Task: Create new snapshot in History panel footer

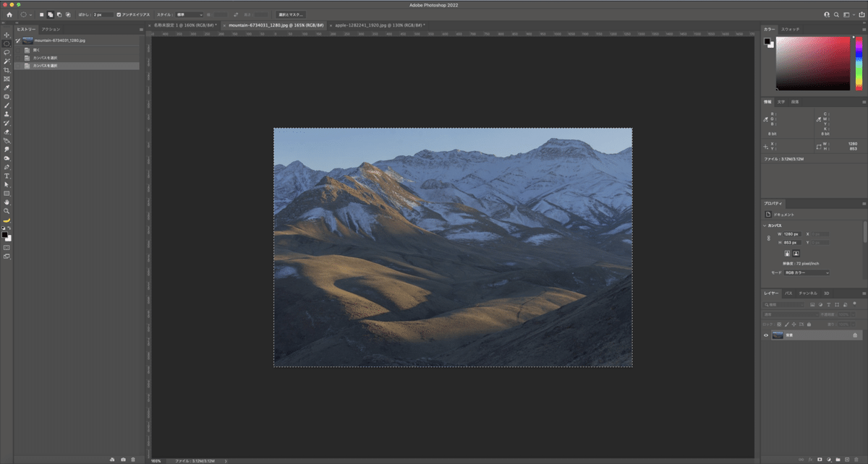Action: click(123, 459)
